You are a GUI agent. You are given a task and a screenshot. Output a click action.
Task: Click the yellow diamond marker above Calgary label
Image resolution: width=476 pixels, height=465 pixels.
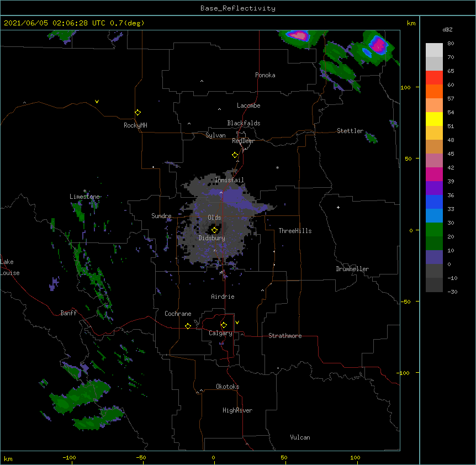pyautogui.click(x=224, y=325)
